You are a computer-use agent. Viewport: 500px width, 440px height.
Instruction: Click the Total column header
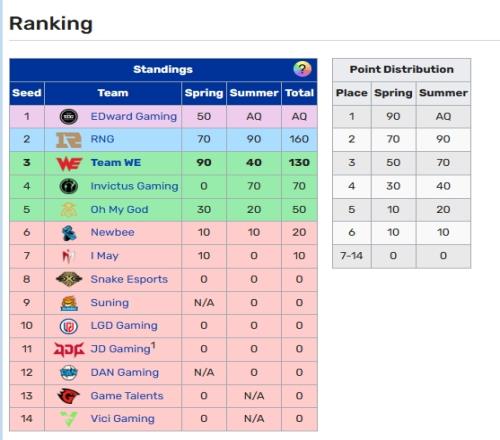tap(299, 93)
